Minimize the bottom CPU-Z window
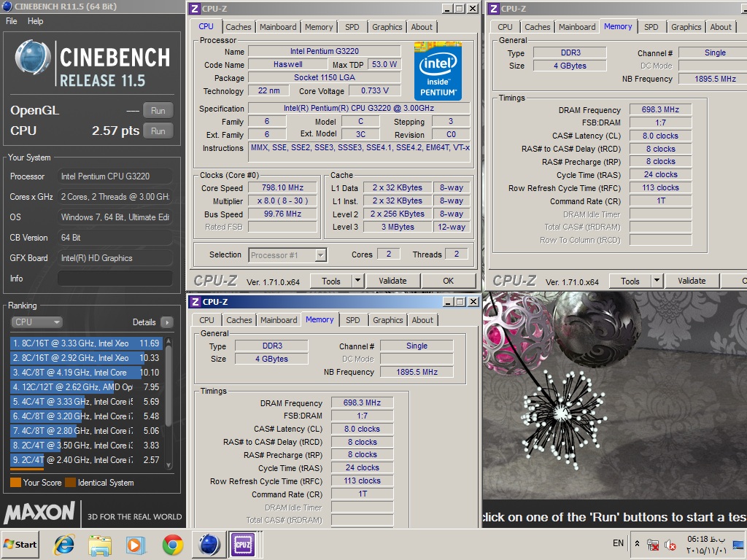Image resolution: width=747 pixels, height=560 pixels. [x=447, y=302]
